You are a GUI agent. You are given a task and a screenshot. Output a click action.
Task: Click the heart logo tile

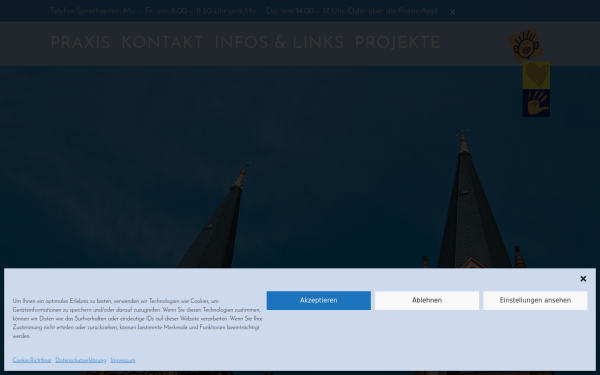click(x=536, y=75)
